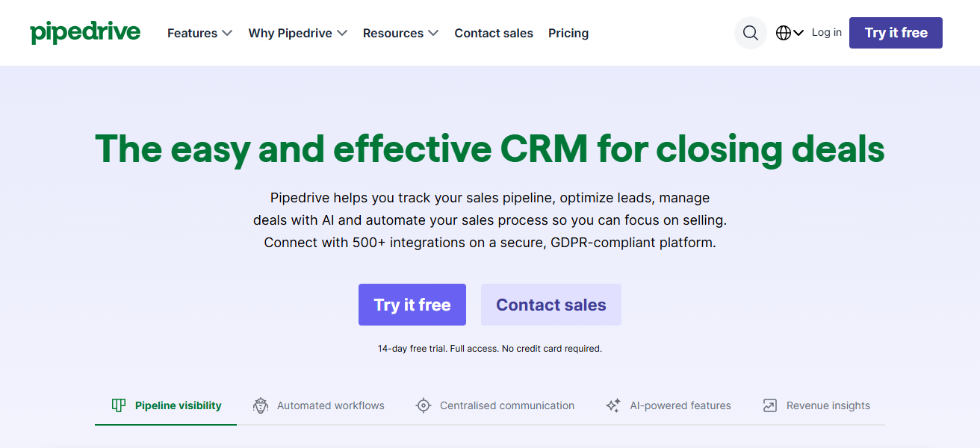Open the search magnifier icon
The image size is (980, 448).
coord(751,33)
